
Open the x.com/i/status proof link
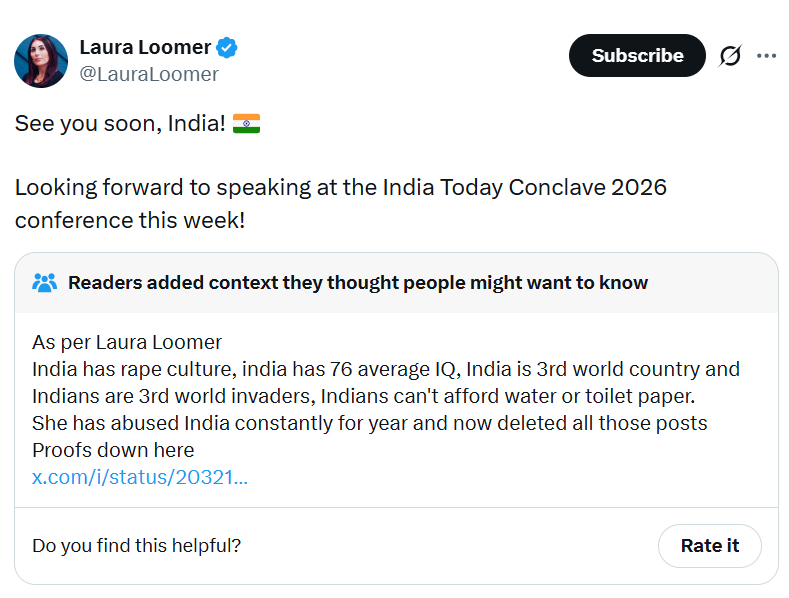(140, 477)
